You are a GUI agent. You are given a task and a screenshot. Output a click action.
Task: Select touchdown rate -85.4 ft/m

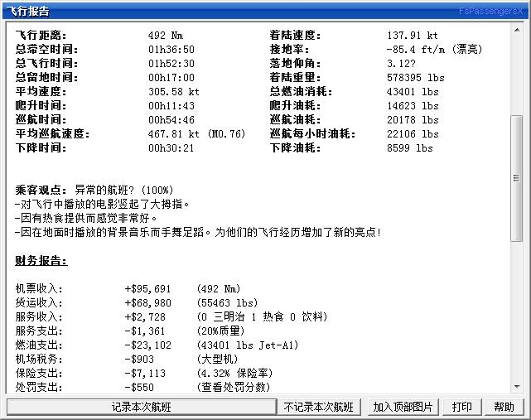[416, 50]
